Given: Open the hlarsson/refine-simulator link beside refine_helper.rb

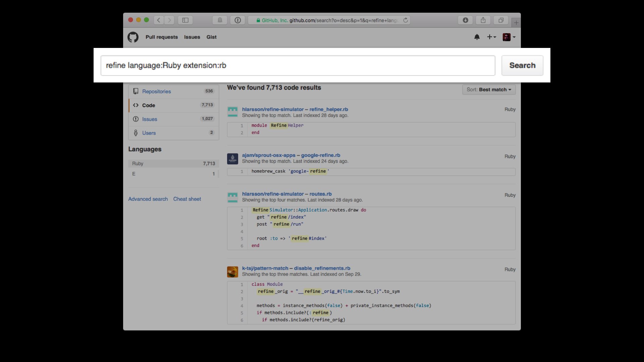Looking at the screenshot, I should 273,109.
